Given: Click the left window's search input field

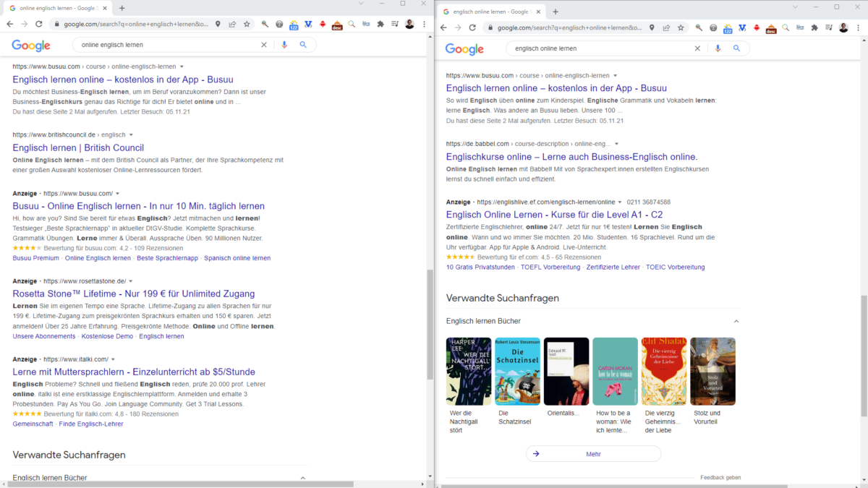Looking at the screenshot, I should click(166, 45).
